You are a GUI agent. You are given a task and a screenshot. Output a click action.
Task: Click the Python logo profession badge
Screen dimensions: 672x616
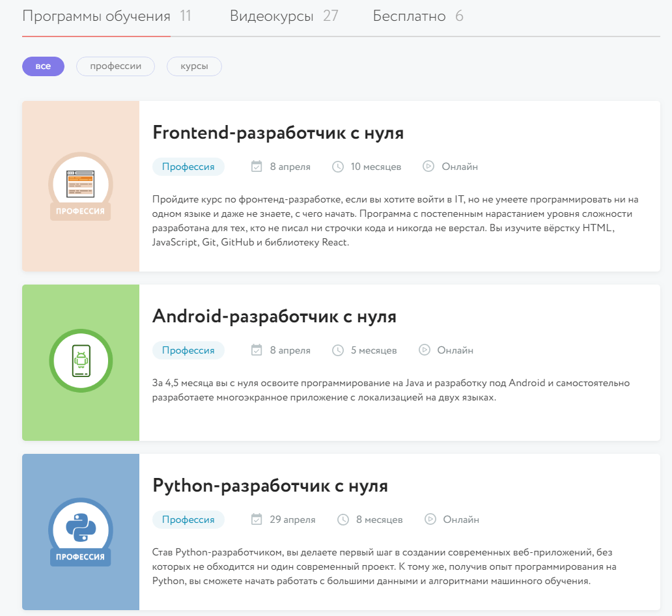pos(81,532)
